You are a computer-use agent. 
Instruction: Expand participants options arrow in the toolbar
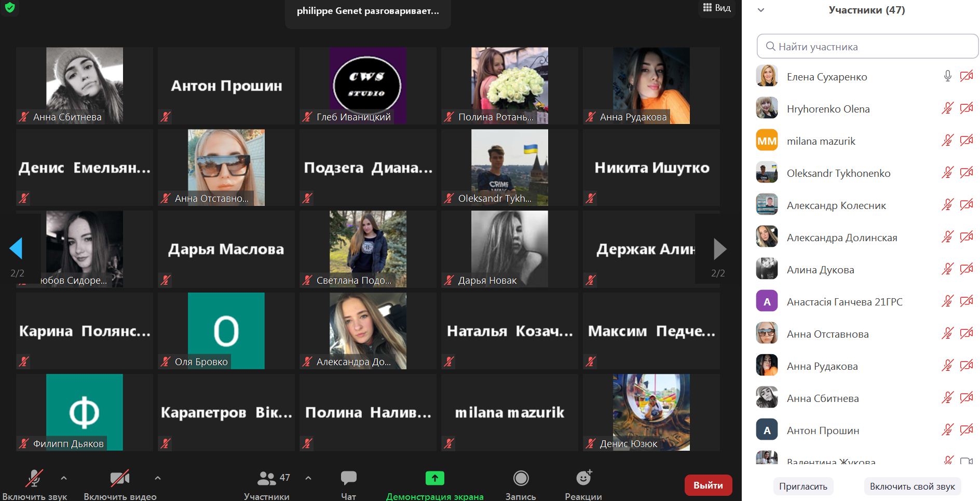pos(308,478)
